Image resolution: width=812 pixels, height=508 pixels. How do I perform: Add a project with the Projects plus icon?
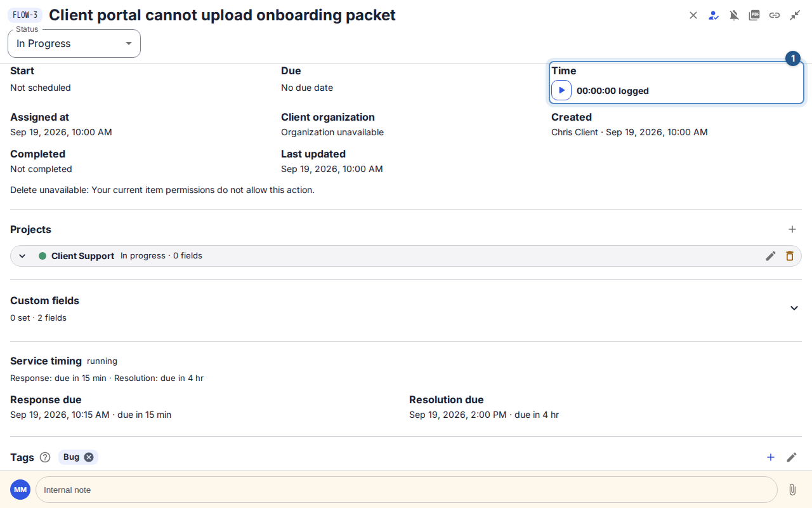pyautogui.click(x=792, y=229)
